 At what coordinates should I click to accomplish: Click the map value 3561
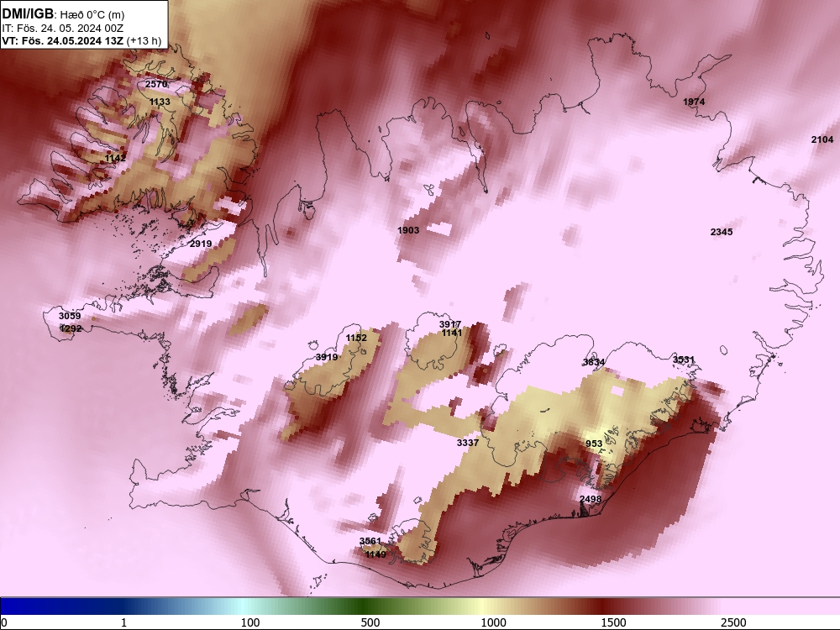pyautogui.click(x=370, y=541)
